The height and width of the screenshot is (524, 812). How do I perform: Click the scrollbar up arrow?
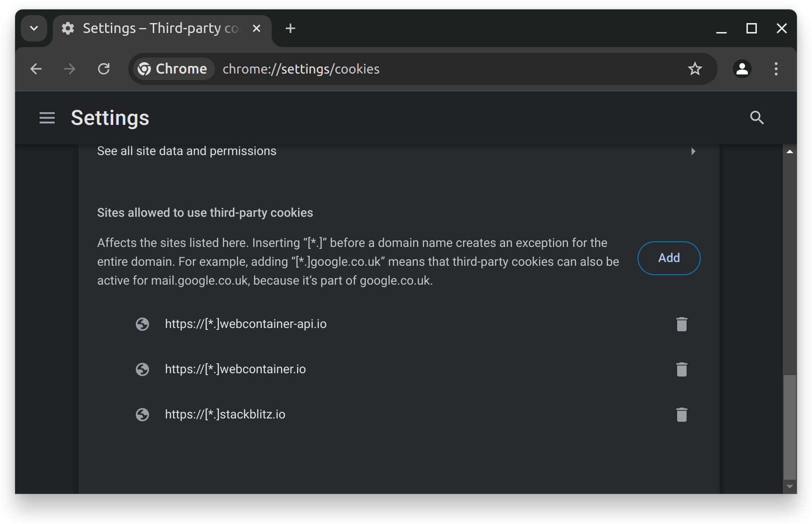790,152
